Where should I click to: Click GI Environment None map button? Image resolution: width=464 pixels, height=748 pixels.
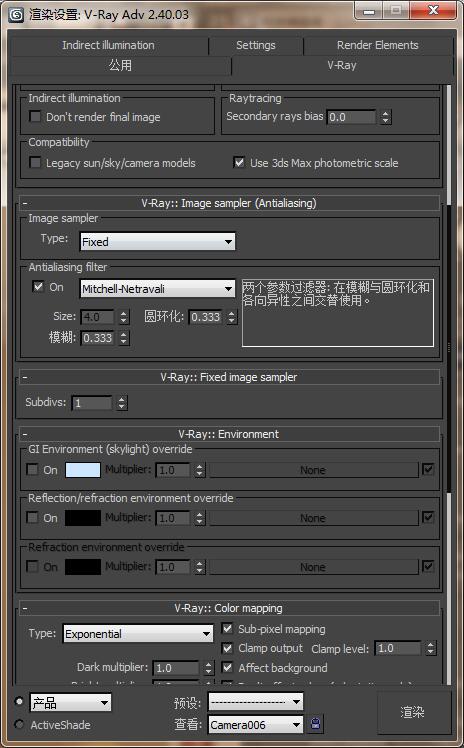tap(313, 470)
